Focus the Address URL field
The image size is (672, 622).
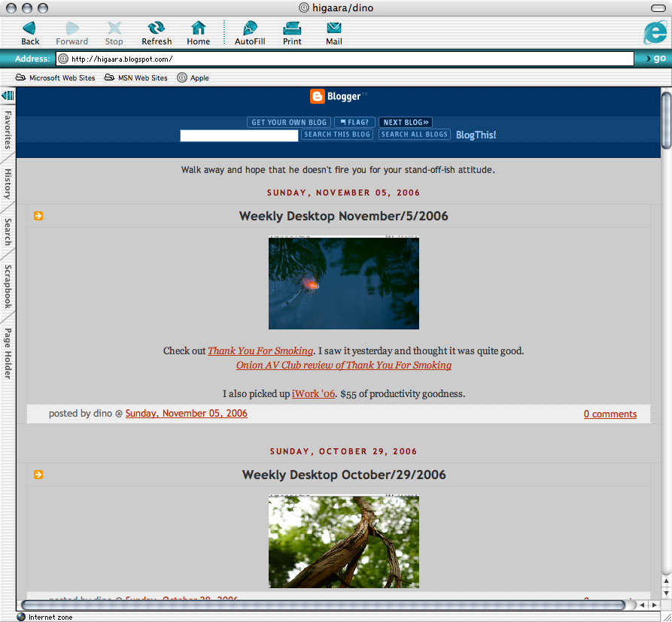[x=345, y=59]
